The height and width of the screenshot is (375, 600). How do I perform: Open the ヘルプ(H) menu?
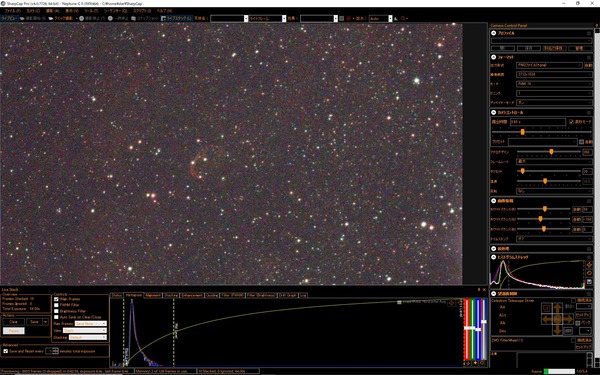[x=164, y=11]
